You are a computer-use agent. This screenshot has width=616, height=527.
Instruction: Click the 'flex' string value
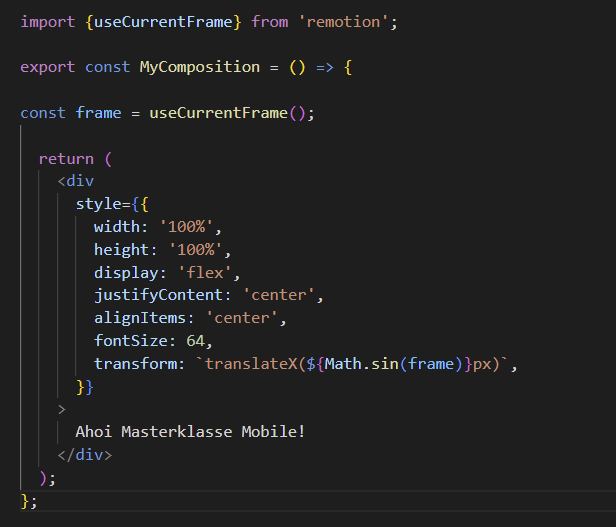point(205,273)
